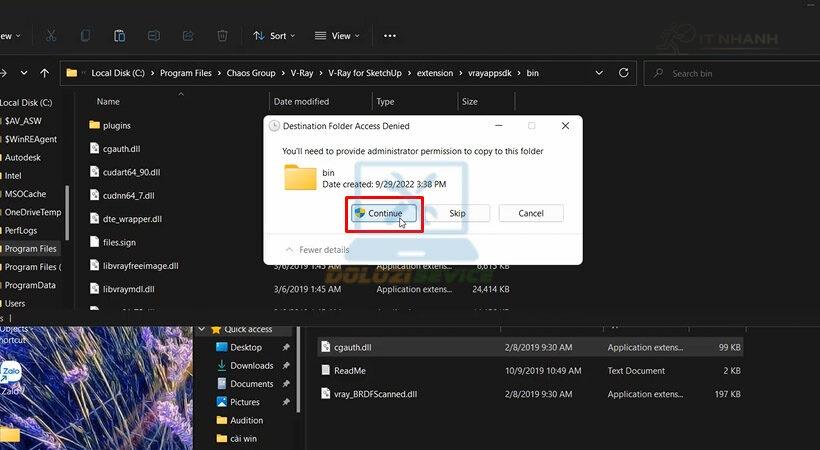Open the View dropdown menu
The width and height of the screenshot is (820, 450).
point(337,36)
